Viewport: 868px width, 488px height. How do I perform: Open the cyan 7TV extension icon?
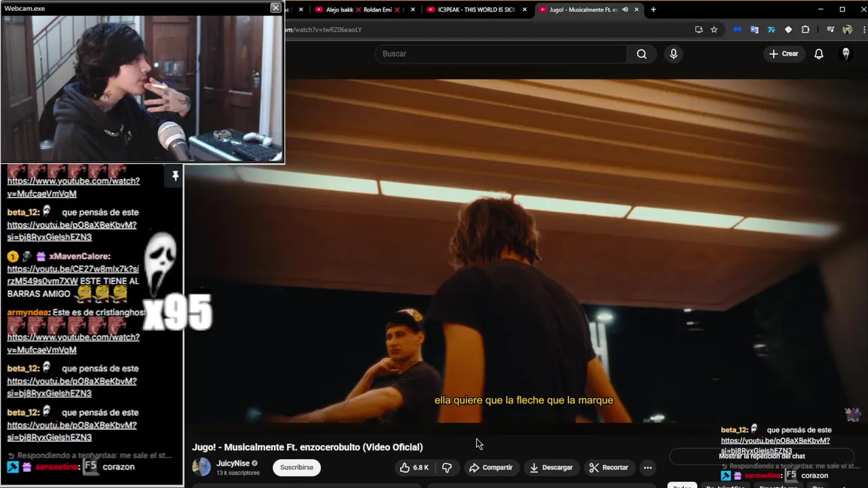click(x=771, y=30)
